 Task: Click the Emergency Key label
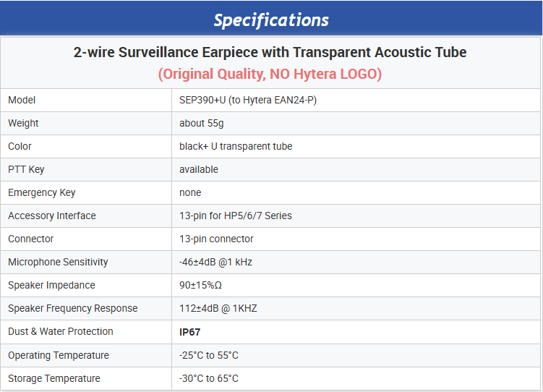click(x=41, y=192)
